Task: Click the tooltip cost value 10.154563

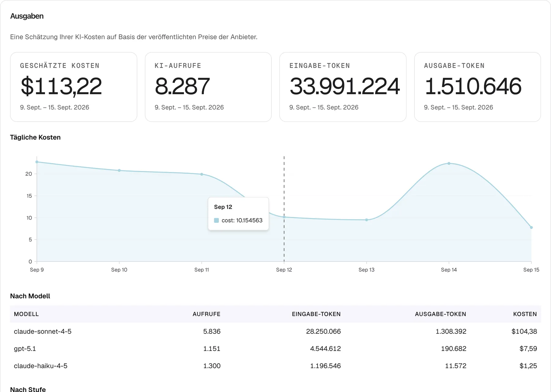Action: click(x=249, y=220)
